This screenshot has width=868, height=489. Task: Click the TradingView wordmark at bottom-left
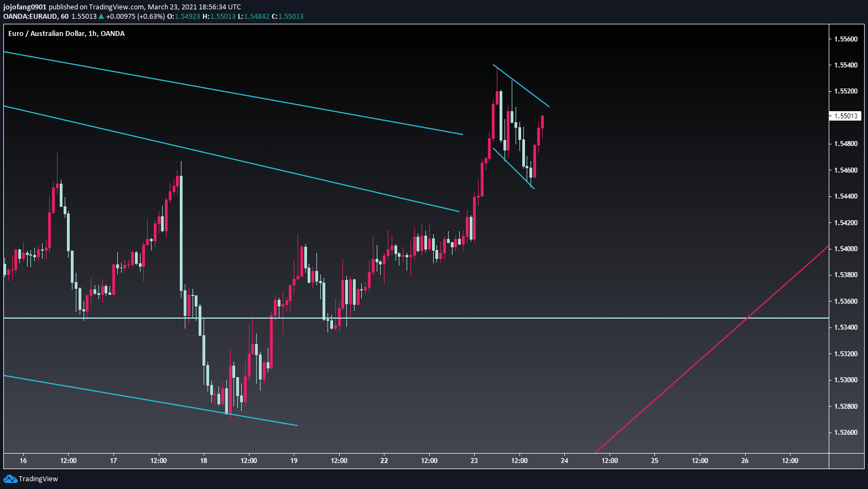click(38, 478)
